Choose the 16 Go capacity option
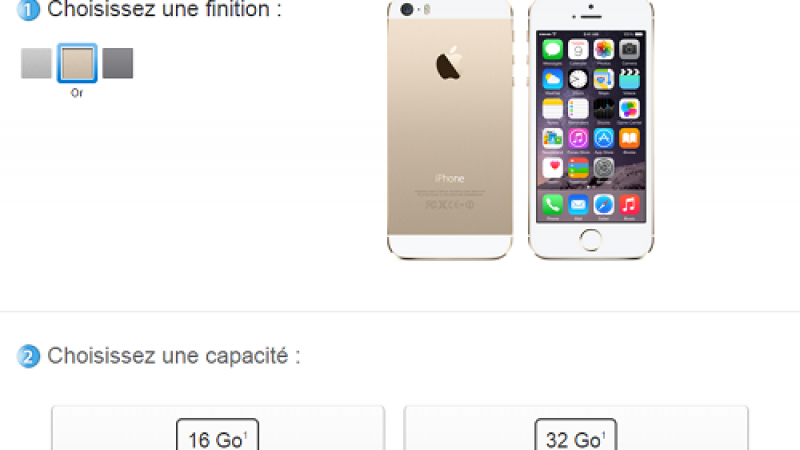This screenshot has width=800, height=450. click(x=217, y=435)
